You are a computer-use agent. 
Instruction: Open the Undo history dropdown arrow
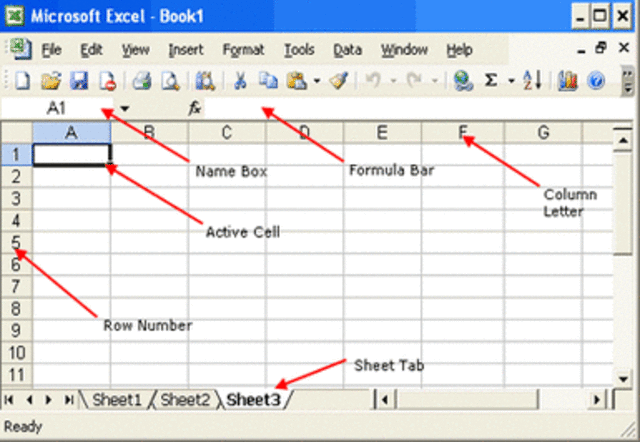(x=393, y=81)
